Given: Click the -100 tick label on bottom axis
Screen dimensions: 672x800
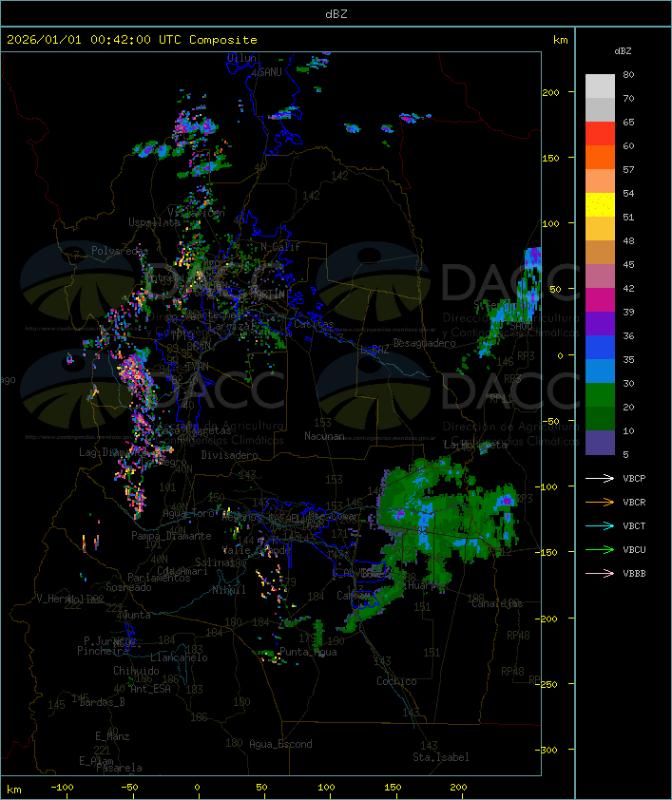Looking at the screenshot, I should coord(62,788).
